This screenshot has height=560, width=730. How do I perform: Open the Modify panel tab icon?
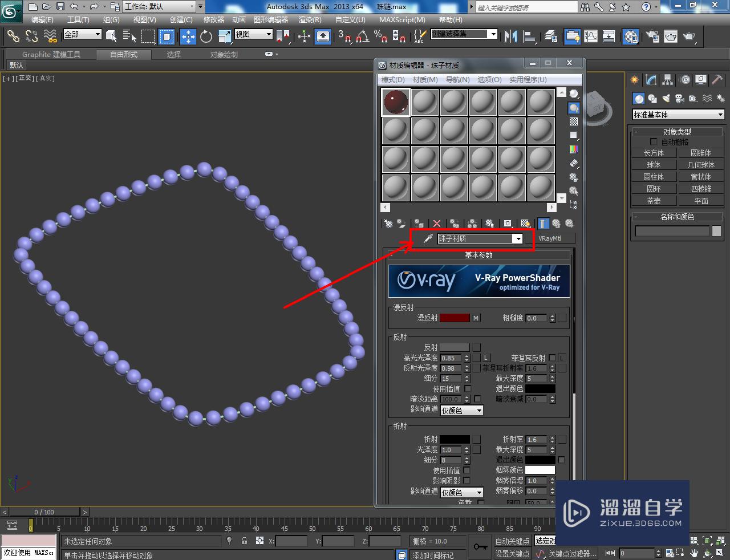coord(651,80)
